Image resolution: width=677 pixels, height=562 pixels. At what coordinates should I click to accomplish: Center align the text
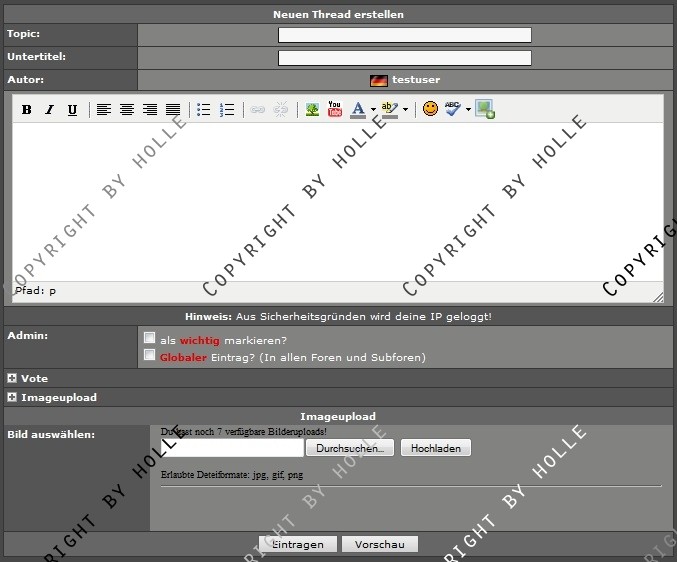[x=127, y=110]
